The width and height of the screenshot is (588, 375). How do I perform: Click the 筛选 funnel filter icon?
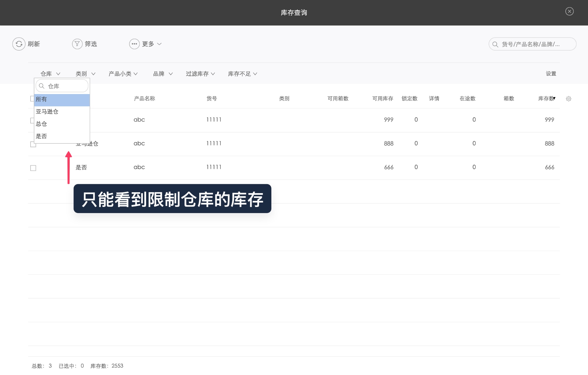pos(77,44)
